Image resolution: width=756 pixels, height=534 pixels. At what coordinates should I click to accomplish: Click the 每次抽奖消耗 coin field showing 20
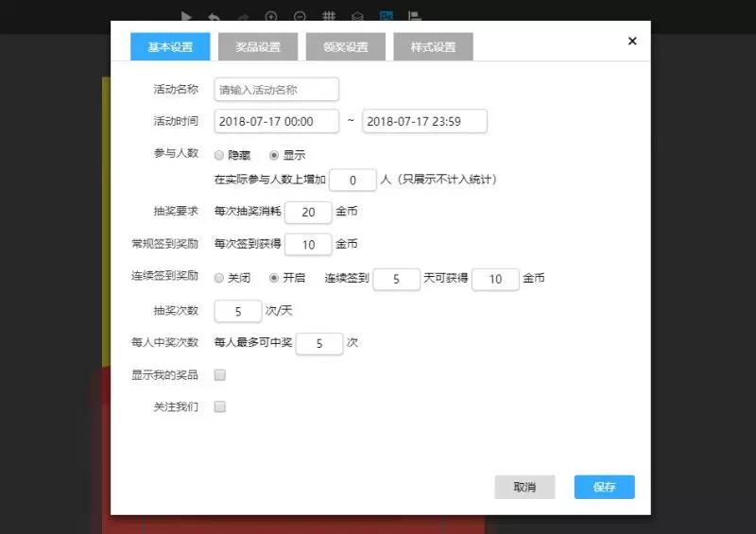coord(309,213)
